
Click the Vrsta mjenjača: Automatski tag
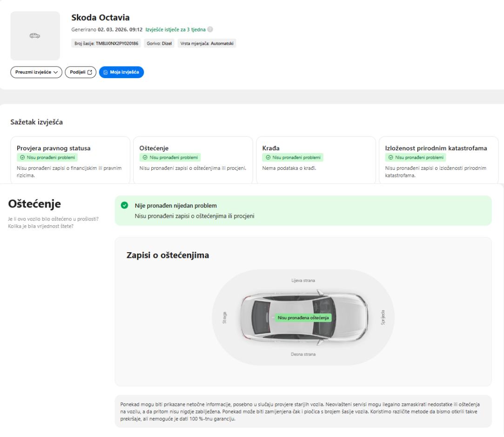(x=207, y=42)
